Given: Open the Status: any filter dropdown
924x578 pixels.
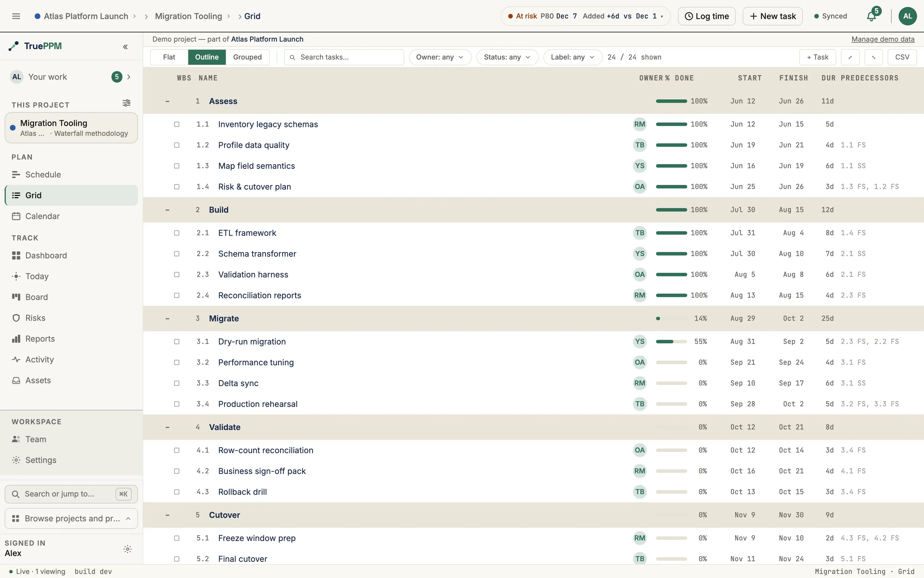Looking at the screenshot, I should 507,57.
